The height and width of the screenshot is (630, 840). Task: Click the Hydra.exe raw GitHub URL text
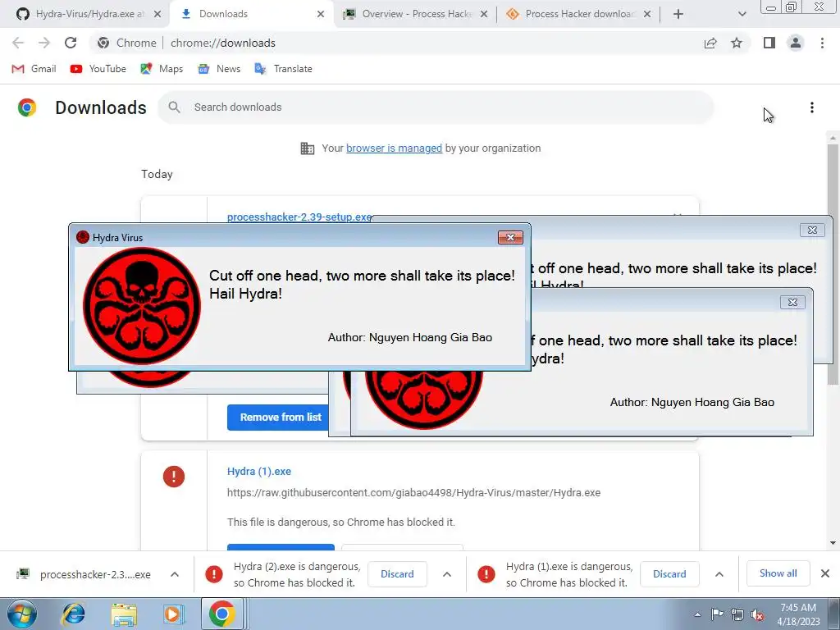(413, 493)
